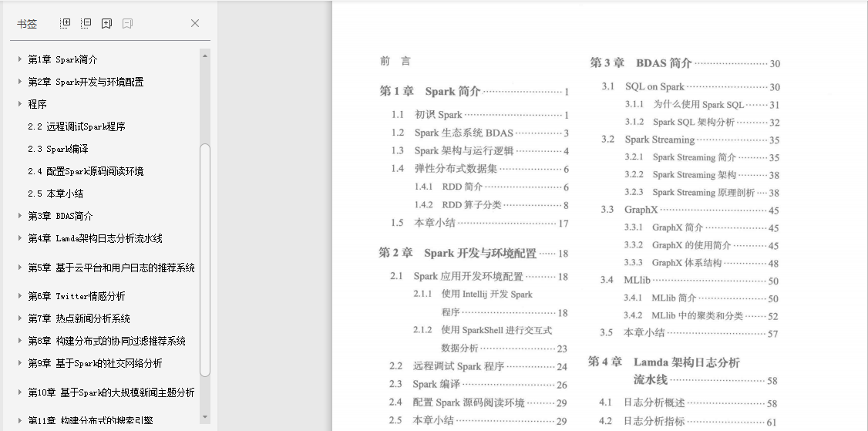Click contents line 3.3.3 GraphX 体系结构
The height and width of the screenshot is (431, 868).
pos(701,263)
